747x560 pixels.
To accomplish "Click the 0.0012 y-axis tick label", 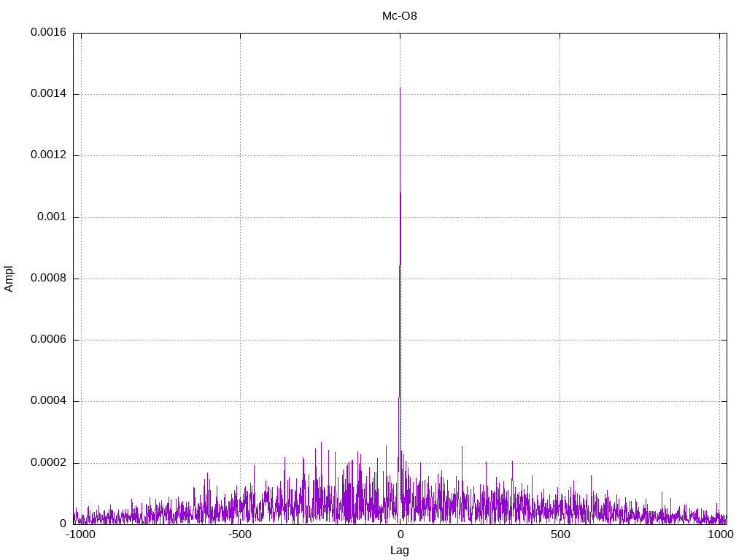I will click(48, 155).
